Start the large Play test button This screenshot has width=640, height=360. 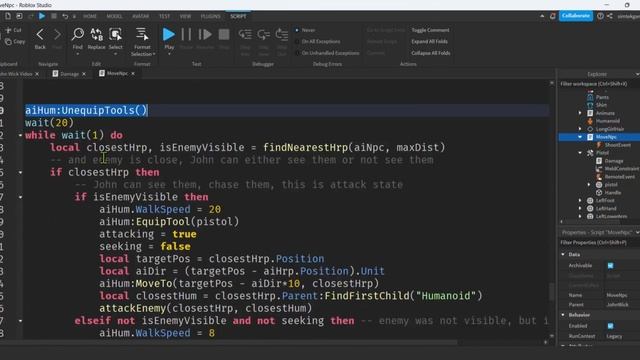point(169,35)
